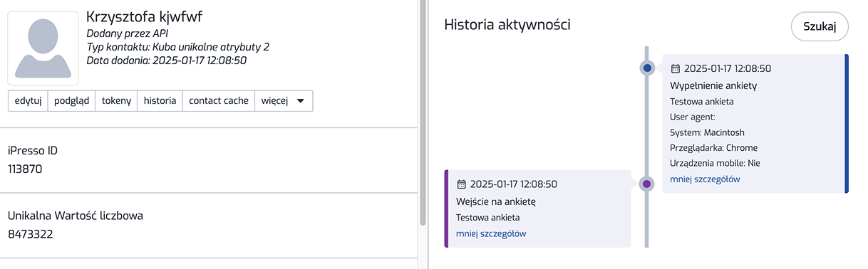Collapse details under Wypełnienie ankiety entry
The image size is (868, 269).
click(x=705, y=179)
